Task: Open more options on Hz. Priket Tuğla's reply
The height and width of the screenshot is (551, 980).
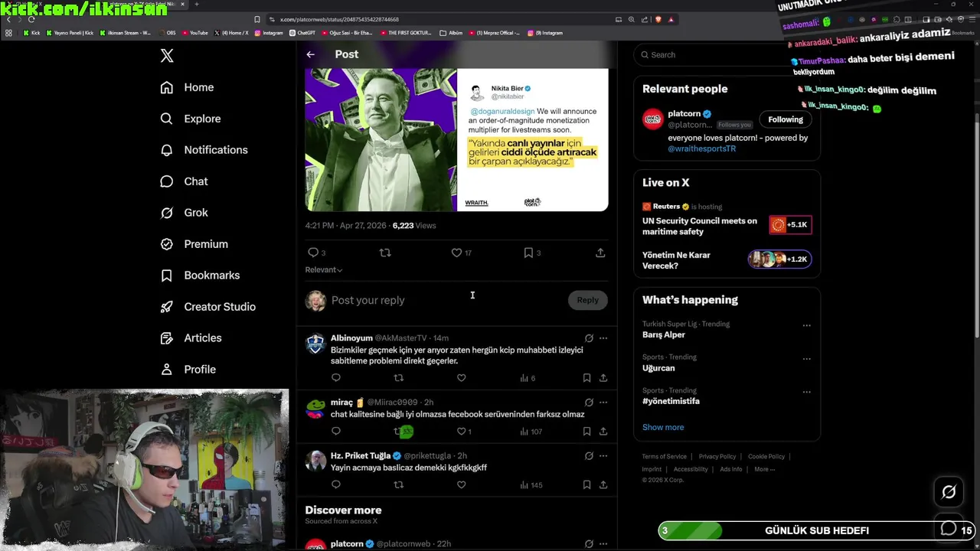Action: [603, 456]
